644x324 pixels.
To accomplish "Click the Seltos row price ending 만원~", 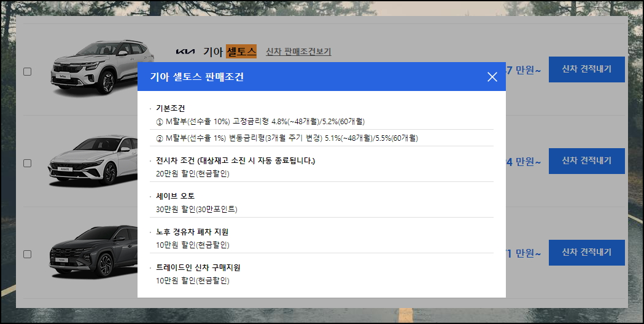I will click(524, 70).
